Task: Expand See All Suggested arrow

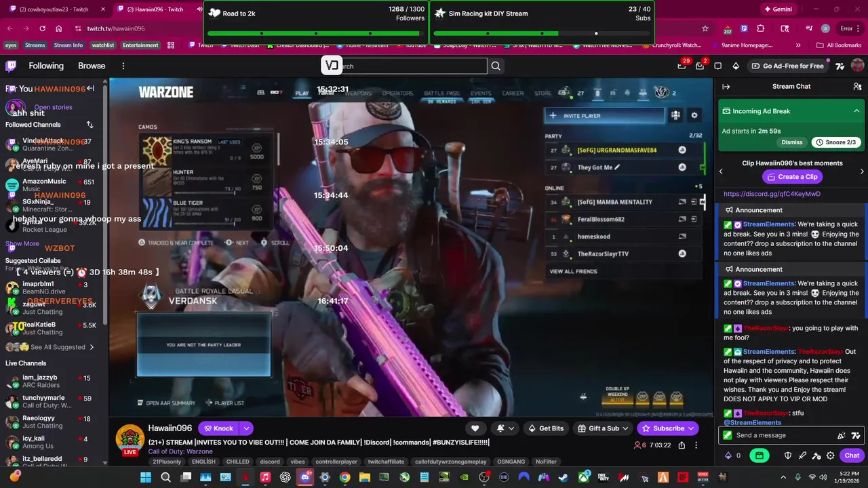Action: coord(92,347)
